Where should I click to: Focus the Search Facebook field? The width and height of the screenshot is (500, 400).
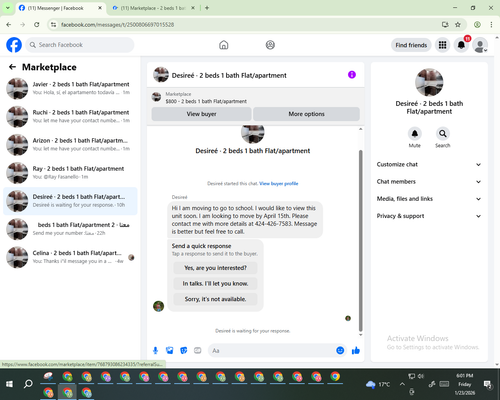(80, 45)
